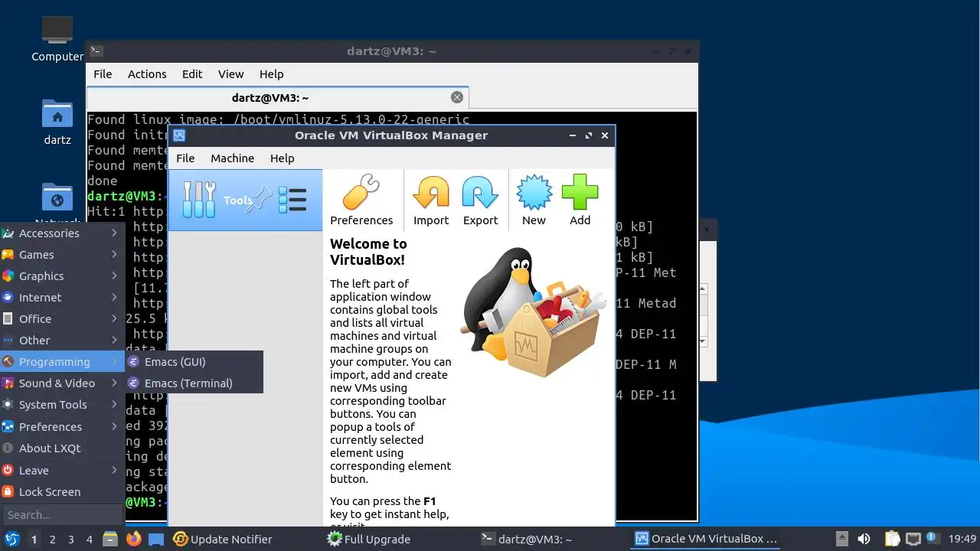The image size is (980, 551).
Task: Close the dartz@VM3 terminal tab
Action: [x=457, y=97]
